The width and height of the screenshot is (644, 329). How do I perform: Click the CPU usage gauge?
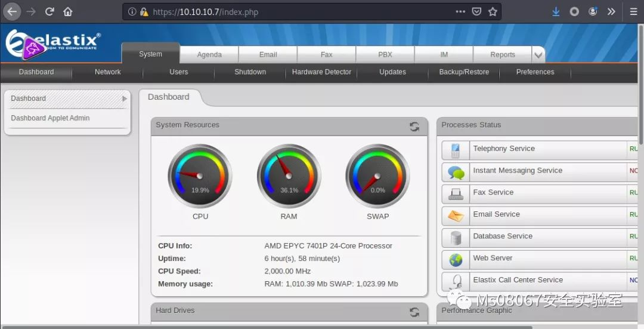click(x=200, y=176)
